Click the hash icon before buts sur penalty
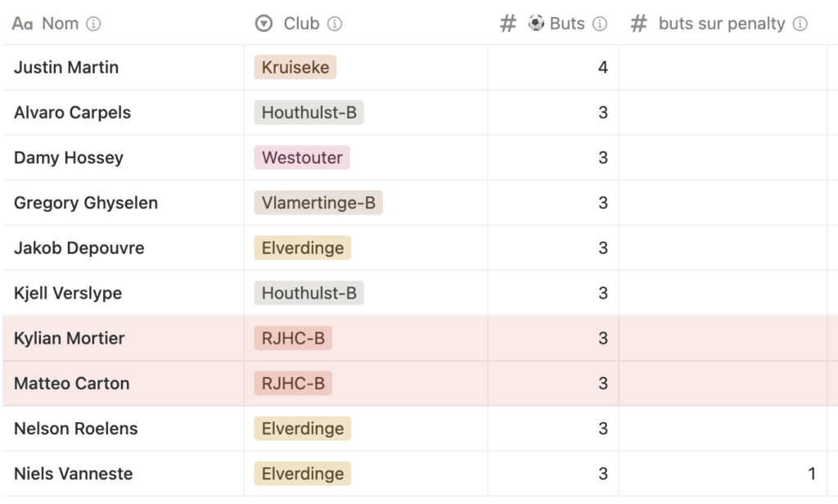The image size is (838, 504). point(638,24)
